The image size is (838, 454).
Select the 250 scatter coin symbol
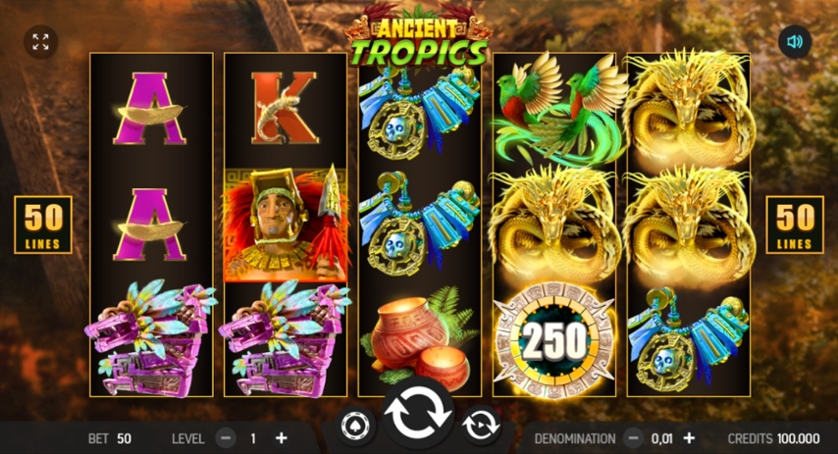pos(554,341)
